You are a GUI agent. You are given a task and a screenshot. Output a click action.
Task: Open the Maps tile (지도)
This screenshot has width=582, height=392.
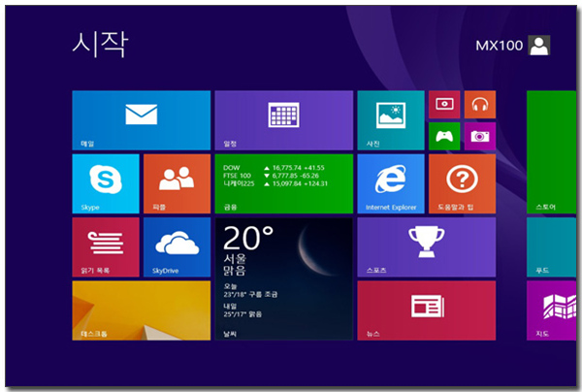pyautogui.click(x=552, y=310)
